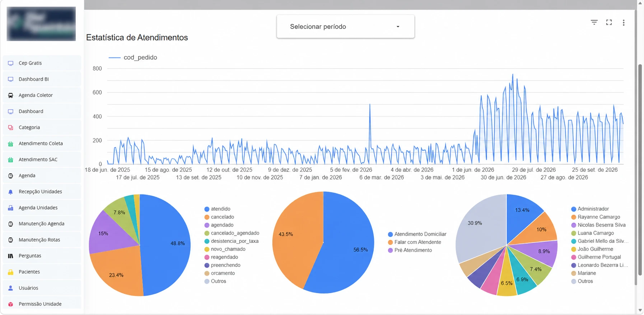Click the novo_chamado legend entry
The image size is (644, 315).
click(225, 249)
